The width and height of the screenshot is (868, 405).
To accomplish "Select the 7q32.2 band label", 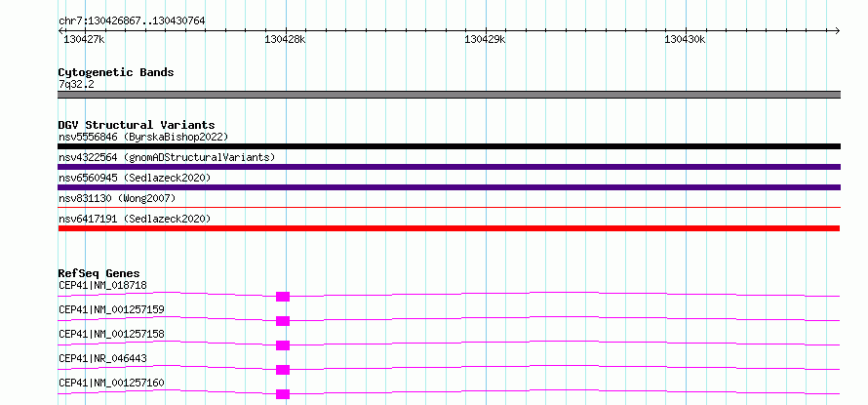I will pos(76,84).
